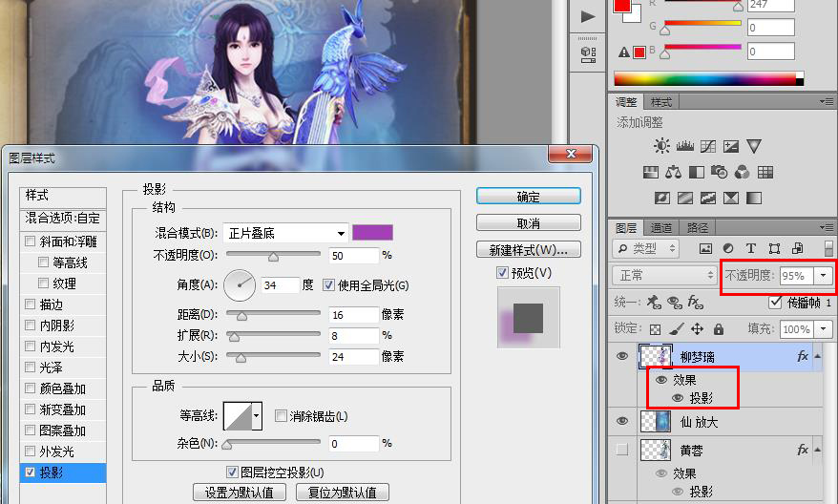Add a Hue/Saturation adjustment
Screen dimensions: 838x504
coord(650,172)
